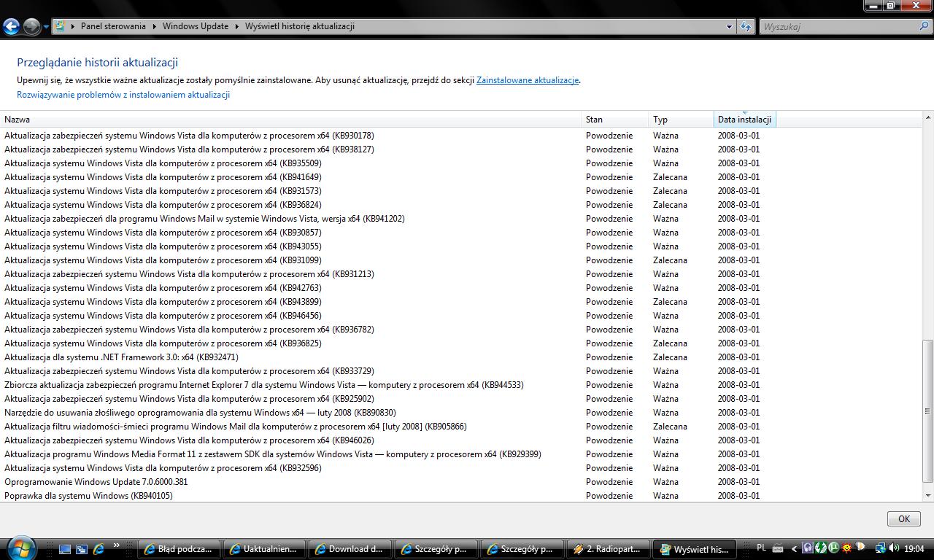The height and width of the screenshot is (560, 934).
Task: Click the vertical scrollbar thumb
Action: tap(928, 411)
